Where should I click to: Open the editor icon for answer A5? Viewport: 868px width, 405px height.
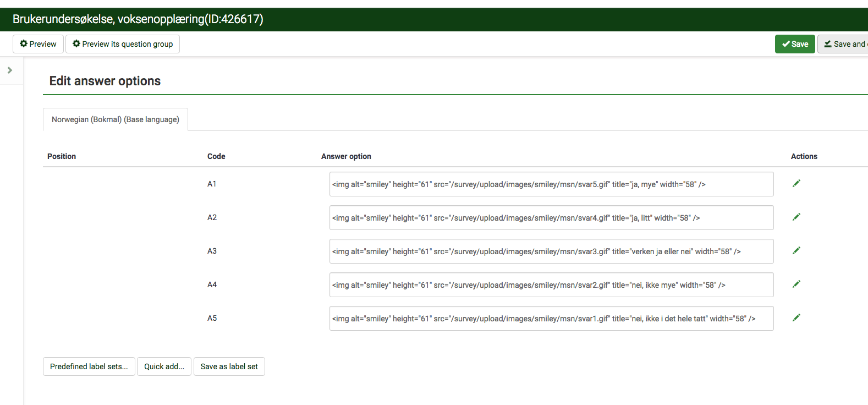[796, 318]
